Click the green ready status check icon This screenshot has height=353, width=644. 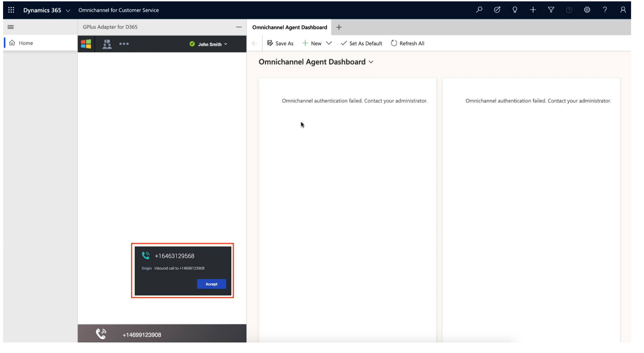(192, 44)
